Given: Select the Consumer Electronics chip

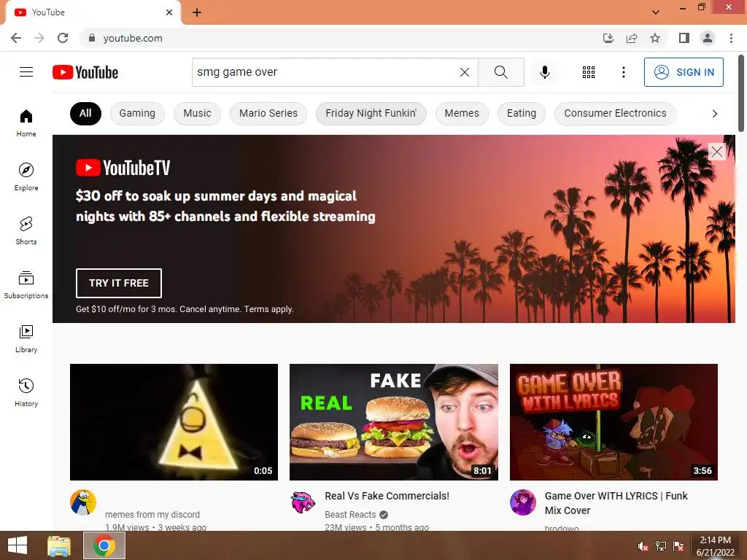Looking at the screenshot, I should (x=615, y=113).
